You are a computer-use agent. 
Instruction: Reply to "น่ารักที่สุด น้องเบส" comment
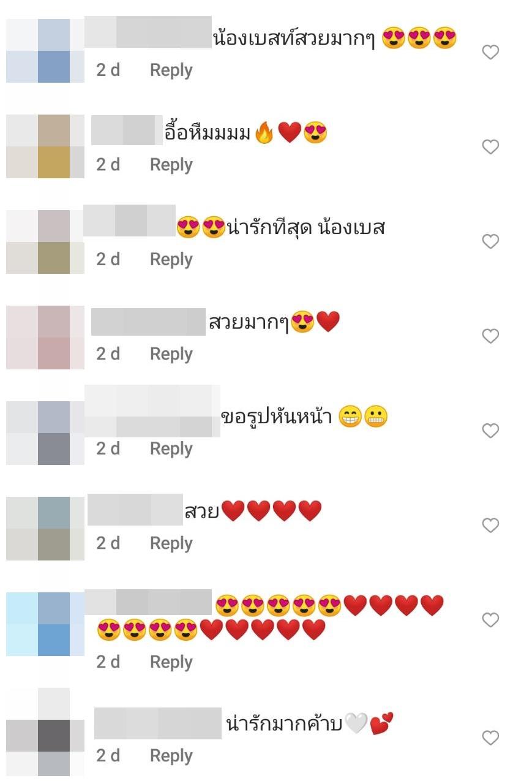coord(171,260)
